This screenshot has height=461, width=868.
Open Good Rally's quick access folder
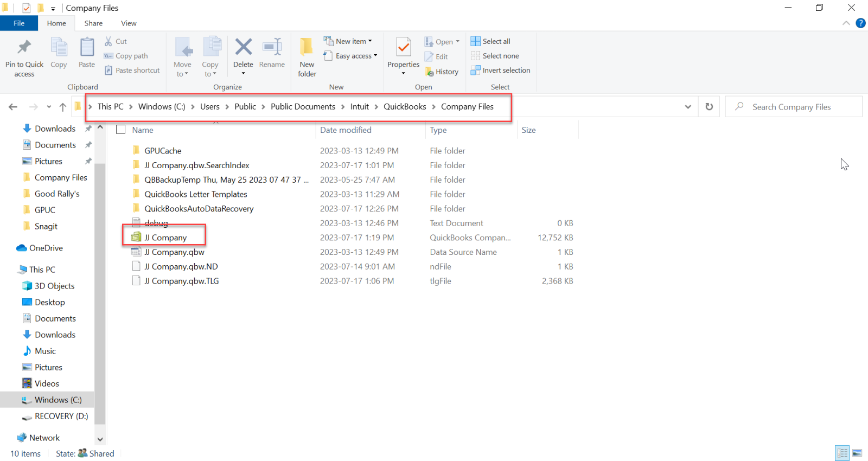51,194
